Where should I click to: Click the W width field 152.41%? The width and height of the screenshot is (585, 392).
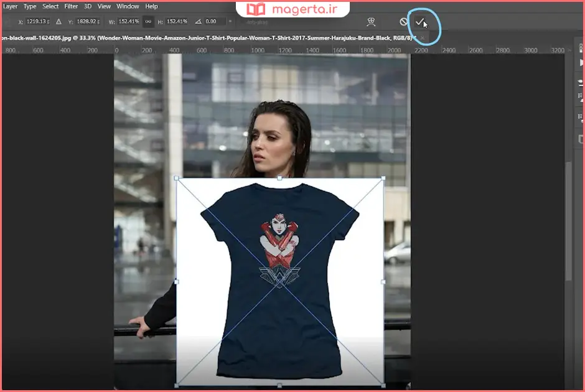tap(129, 22)
